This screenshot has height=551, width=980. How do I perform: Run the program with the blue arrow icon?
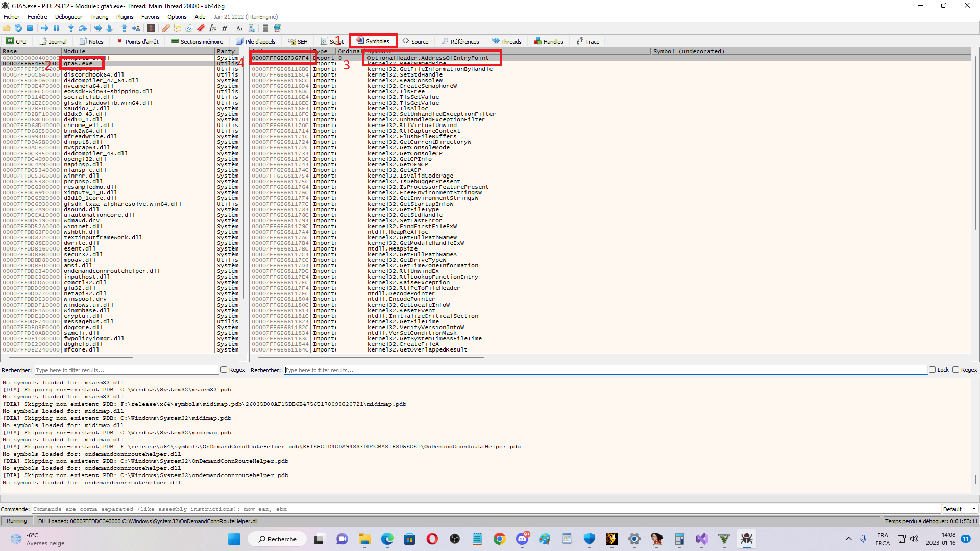pos(45,28)
